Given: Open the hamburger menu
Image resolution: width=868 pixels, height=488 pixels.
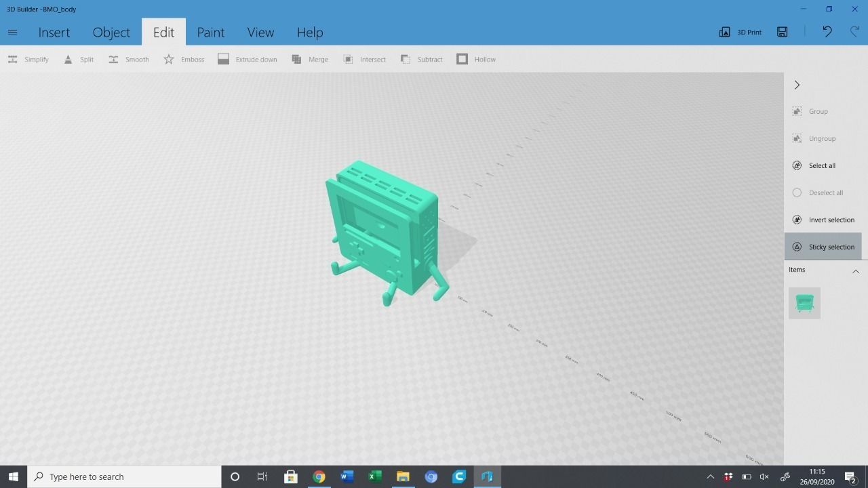Looking at the screenshot, I should (12, 32).
